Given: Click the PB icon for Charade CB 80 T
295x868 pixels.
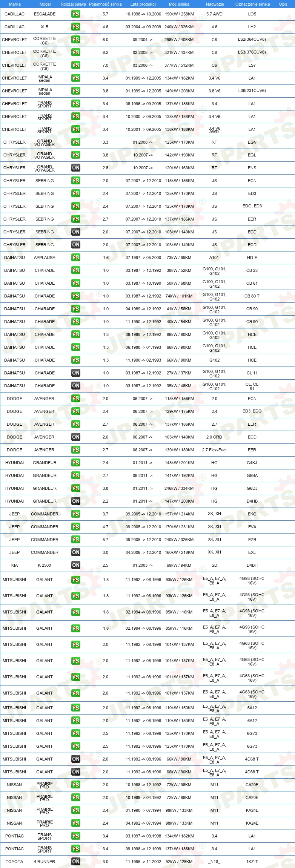Looking at the screenshot, I should [x=75, y=296].
